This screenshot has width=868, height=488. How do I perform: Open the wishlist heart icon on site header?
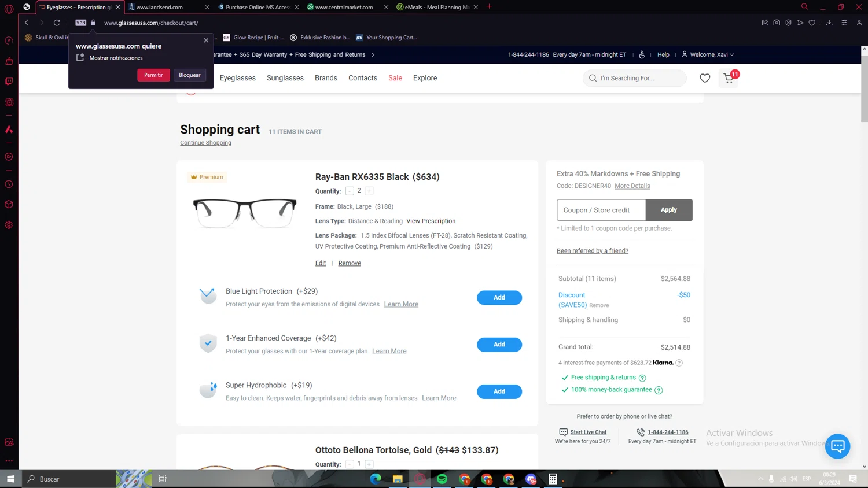[705, 78]
